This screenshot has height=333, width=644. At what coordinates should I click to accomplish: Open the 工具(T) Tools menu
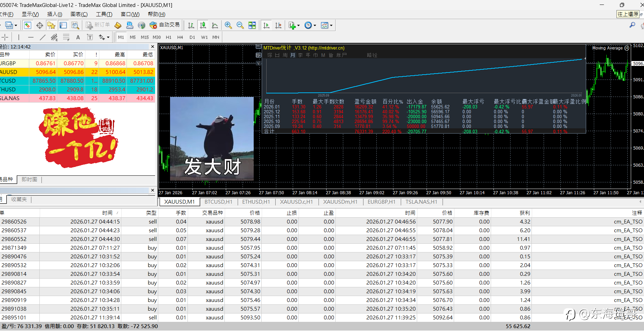[104, 14]
